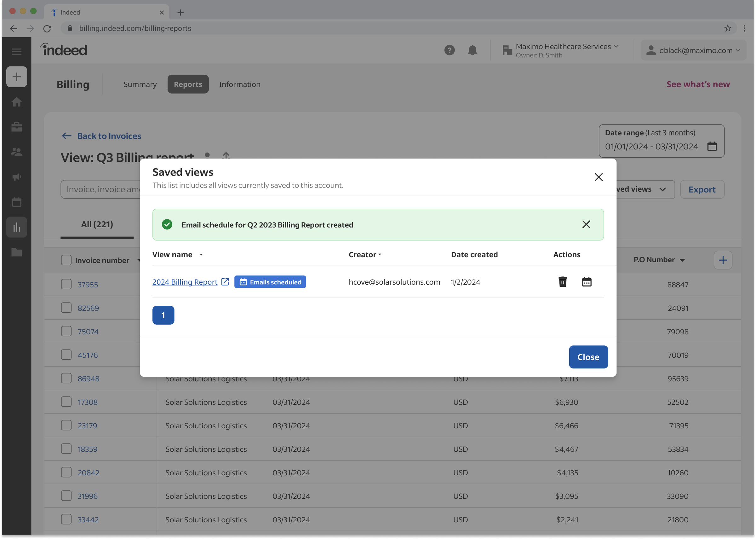Open the Date range picker field
756x539 pixels.
661,141
